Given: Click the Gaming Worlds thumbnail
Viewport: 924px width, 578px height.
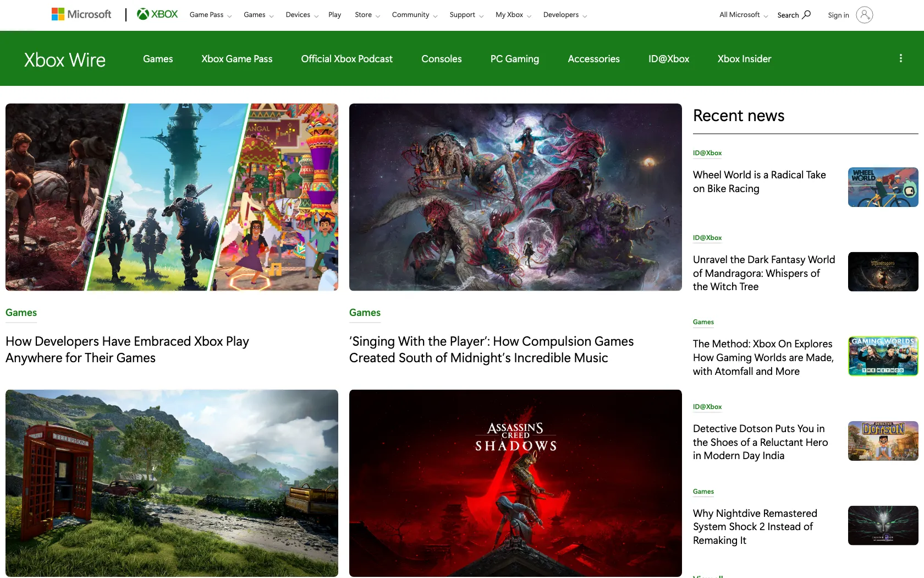Looking at the screenshot, I should pyautogui.click(x=883, y=356).
